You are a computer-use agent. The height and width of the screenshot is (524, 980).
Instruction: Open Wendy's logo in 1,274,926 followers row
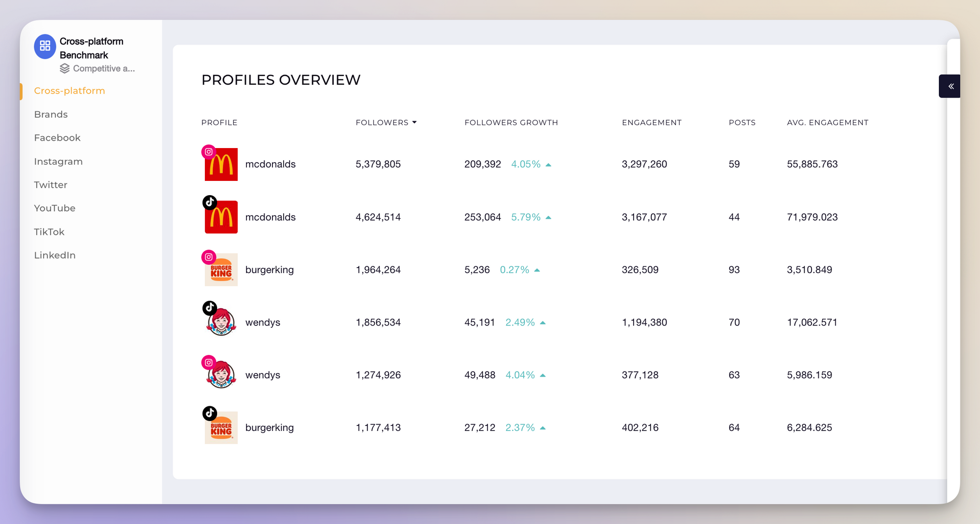[221, 375]
